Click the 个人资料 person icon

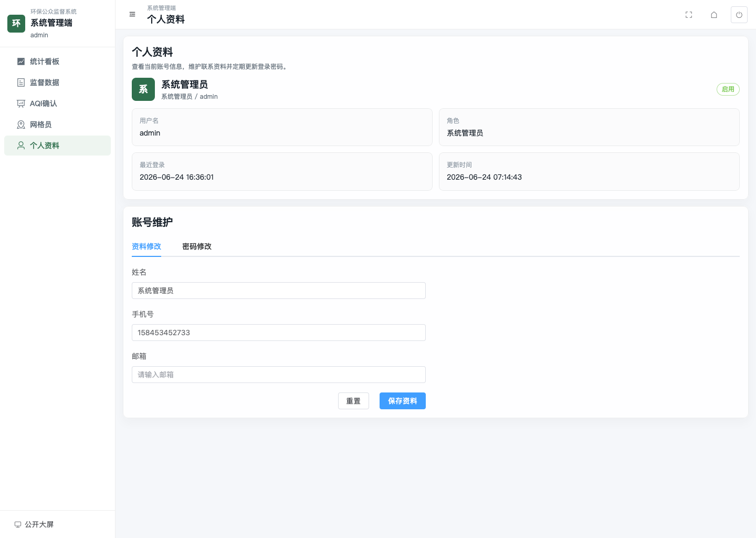click(21, 146)
